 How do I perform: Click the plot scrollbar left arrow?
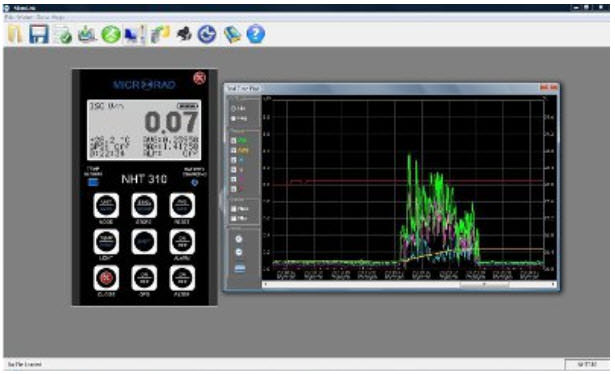[x=266, y=284]
